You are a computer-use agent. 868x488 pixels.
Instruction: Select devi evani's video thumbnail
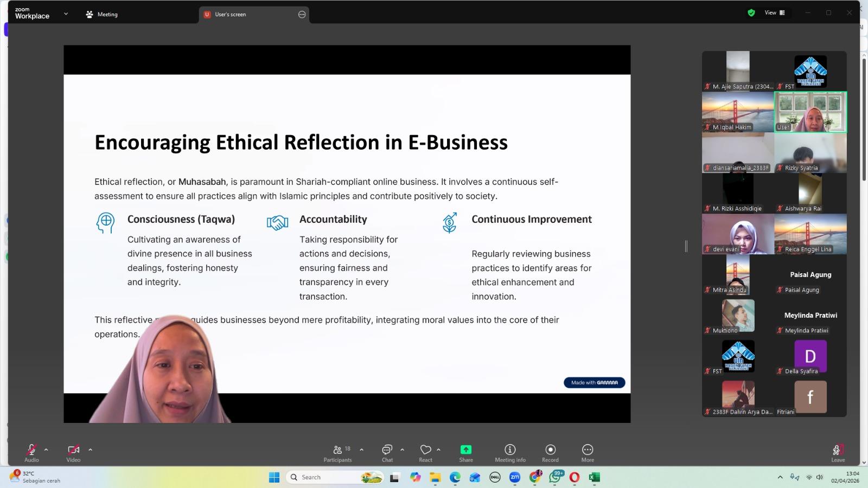(738, 234)
